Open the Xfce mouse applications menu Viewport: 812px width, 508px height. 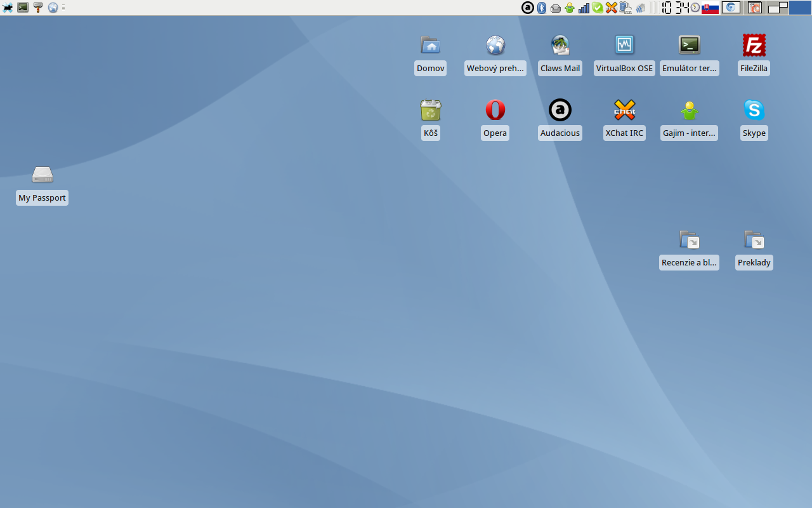pyautogui.click(x=8, y=8)
